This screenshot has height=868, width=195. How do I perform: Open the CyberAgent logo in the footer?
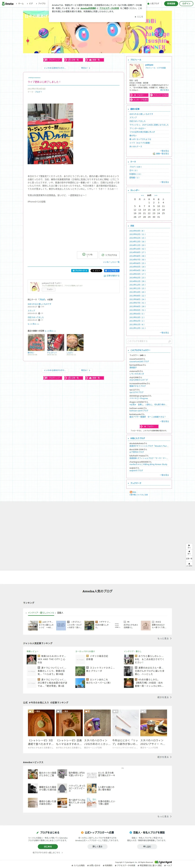(x=163, y=862)
